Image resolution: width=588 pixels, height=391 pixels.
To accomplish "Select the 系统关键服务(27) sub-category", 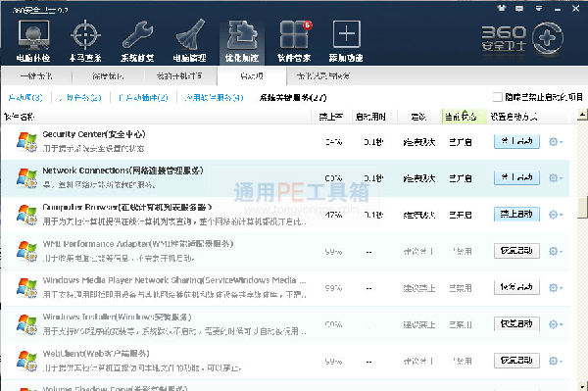I will pos(293,97).
